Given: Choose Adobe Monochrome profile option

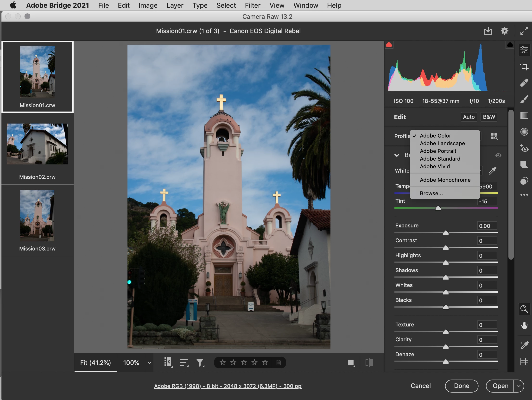Looking at the screenshot, I should pos(445,180).
